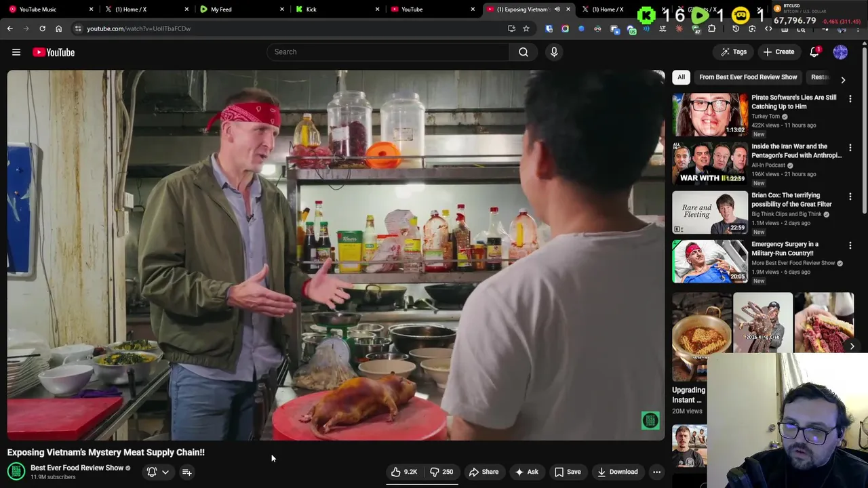The width and height of the screenshot is (868, 488).
Task: Click the All-In Podcast channel name
Action: tap(768, 165)
